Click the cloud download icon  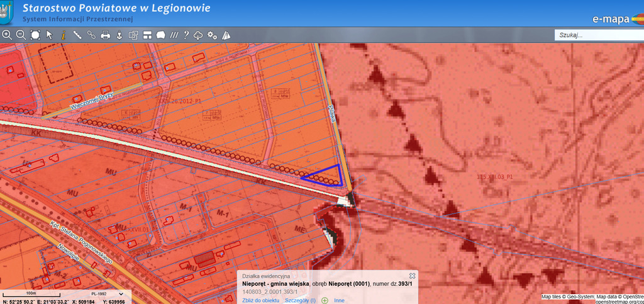pyautogui.click(x=198, y=35)
